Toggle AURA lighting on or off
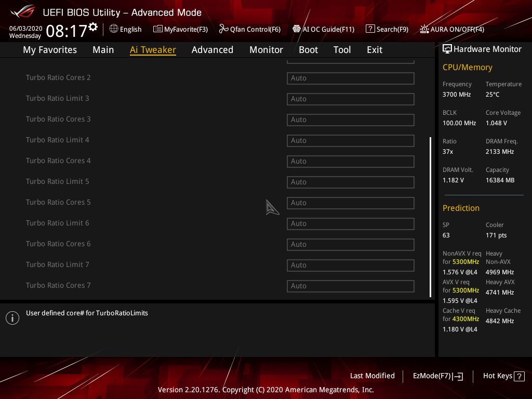This screenshot has height=399, width=532. 451,29
